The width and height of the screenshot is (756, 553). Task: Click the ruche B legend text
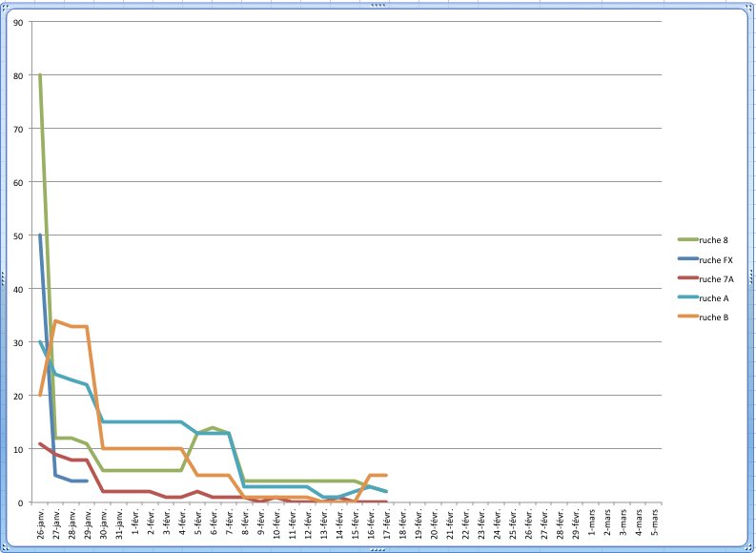(714, 317)
